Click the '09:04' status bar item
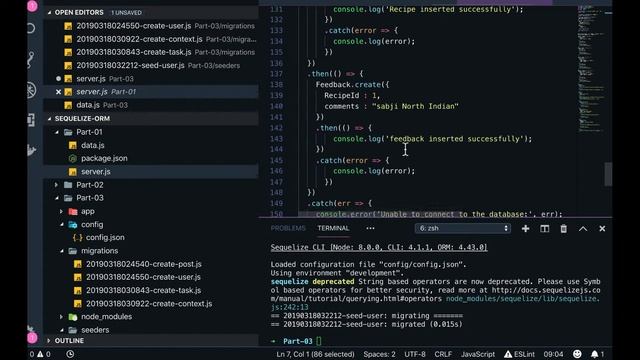Viewport: 640px width, 360px height. 553,354
